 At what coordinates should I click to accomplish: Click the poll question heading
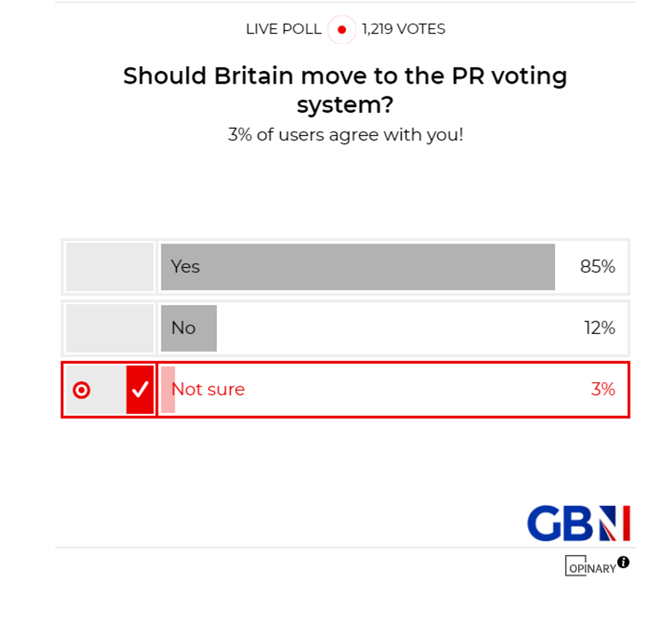345,90
